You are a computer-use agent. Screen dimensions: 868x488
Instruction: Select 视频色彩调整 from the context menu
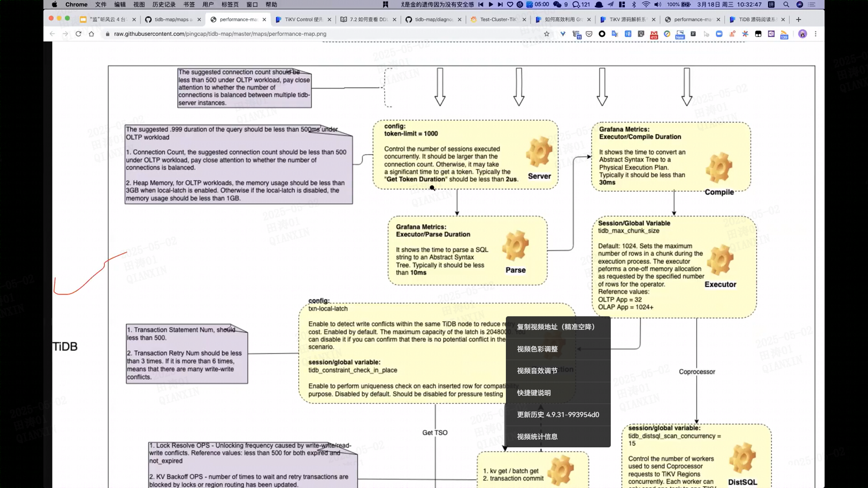pyautogui.click(x=537, y=349)
